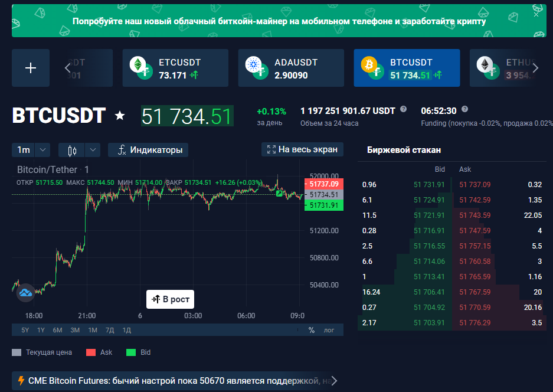Click bid price 51 703.91 in order book
This screenshot has height=392, width=553.
tap(429, 322)
